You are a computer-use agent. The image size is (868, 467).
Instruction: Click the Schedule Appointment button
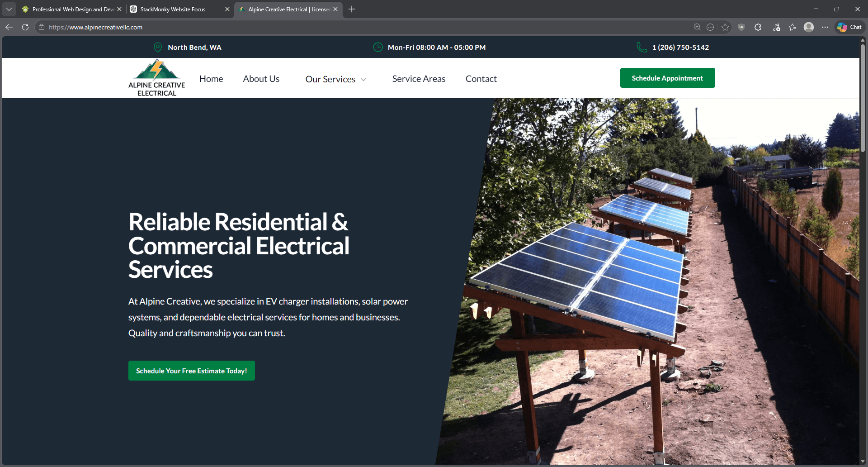coord(667,77)
